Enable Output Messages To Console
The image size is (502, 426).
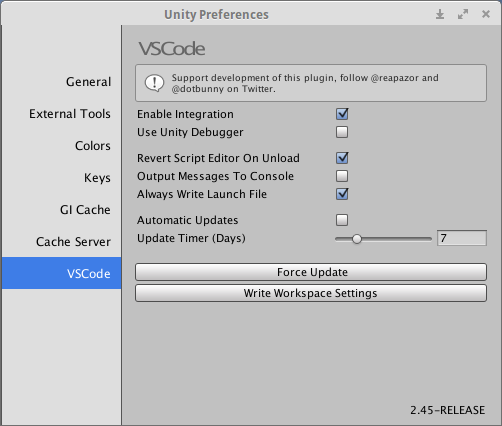[x=342, y=176]
